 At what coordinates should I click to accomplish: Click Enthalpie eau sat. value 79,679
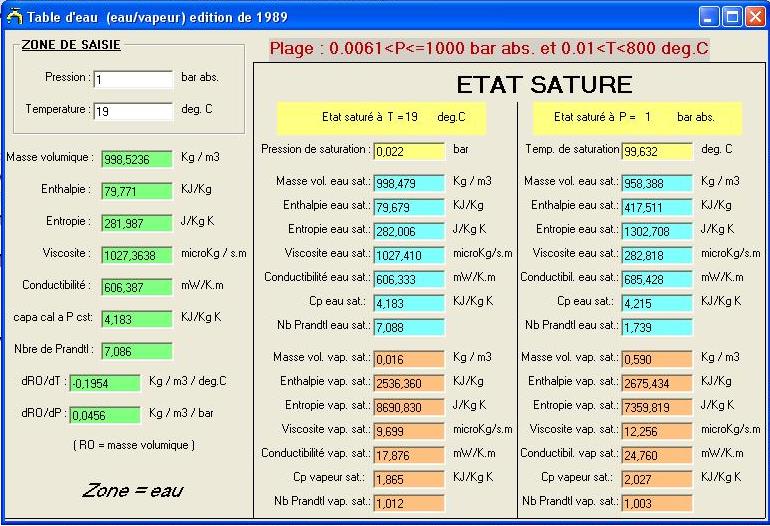pyautogui.click(x=409, y=207)
